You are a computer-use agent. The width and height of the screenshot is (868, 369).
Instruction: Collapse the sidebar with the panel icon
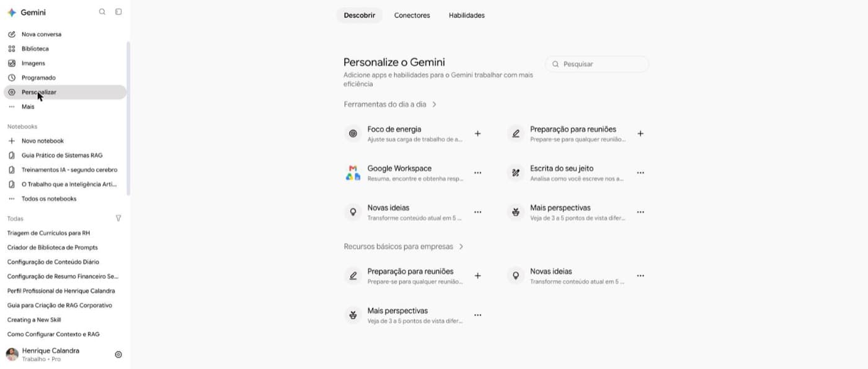click(x=118, y=12)
